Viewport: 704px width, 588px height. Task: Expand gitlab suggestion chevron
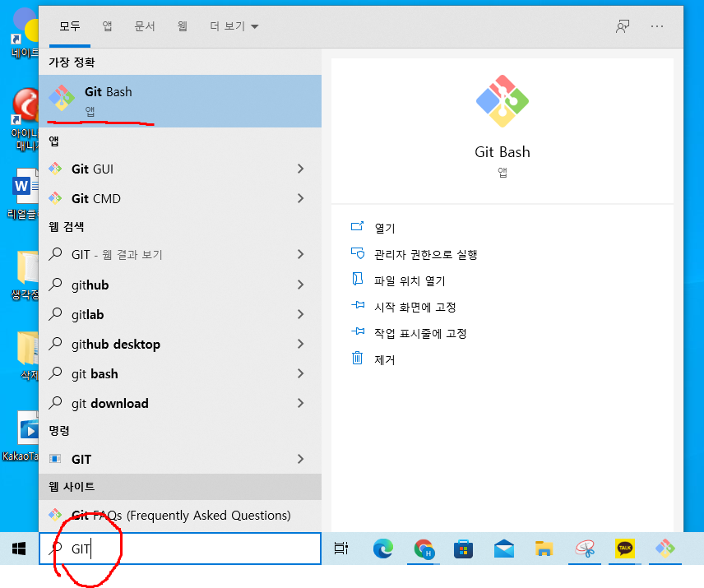301,314
